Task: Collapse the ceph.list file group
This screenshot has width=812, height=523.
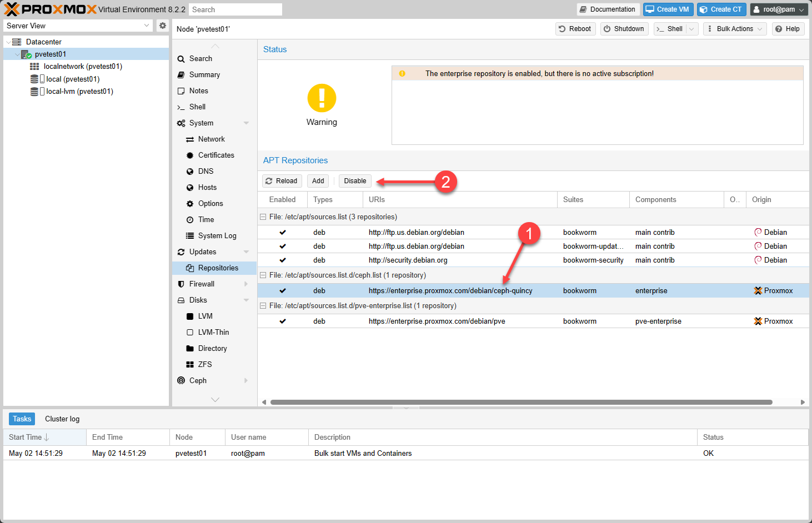Action: [263, 275]
